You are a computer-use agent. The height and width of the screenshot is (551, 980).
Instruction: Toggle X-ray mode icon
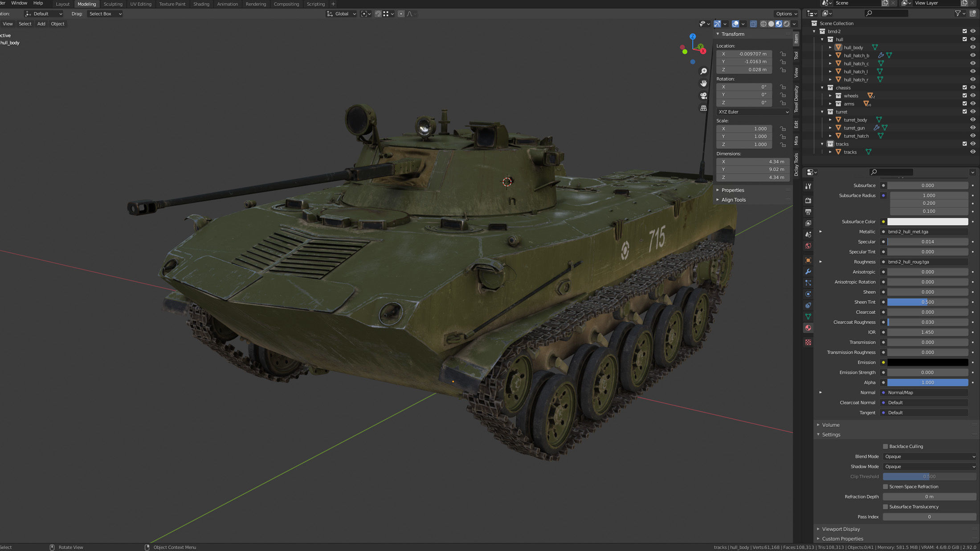pos(753,24)
